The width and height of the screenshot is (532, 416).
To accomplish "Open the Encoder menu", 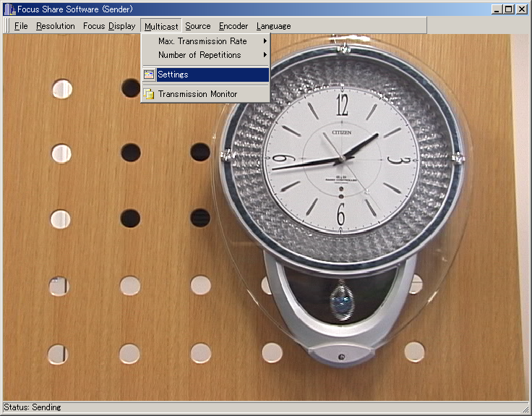I will (x=233, y=26).
